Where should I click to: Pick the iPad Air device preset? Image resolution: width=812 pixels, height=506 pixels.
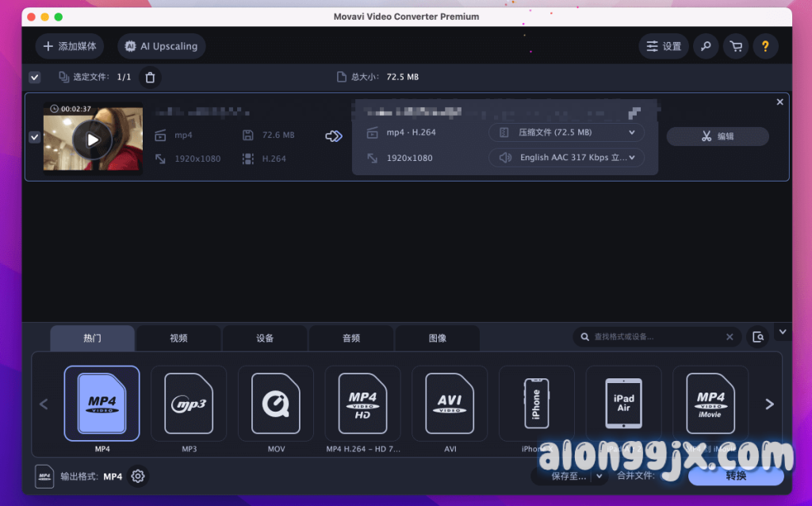[x=623, y=404]
